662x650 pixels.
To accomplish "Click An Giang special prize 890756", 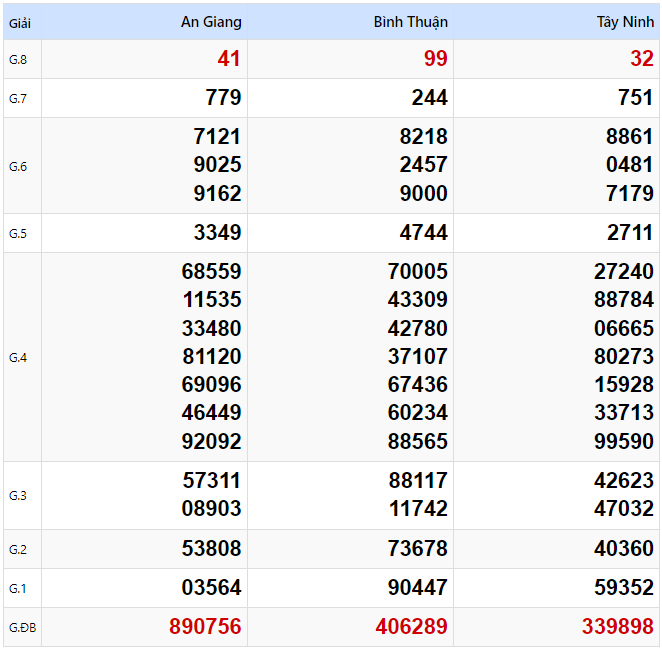I will point(205,627).
